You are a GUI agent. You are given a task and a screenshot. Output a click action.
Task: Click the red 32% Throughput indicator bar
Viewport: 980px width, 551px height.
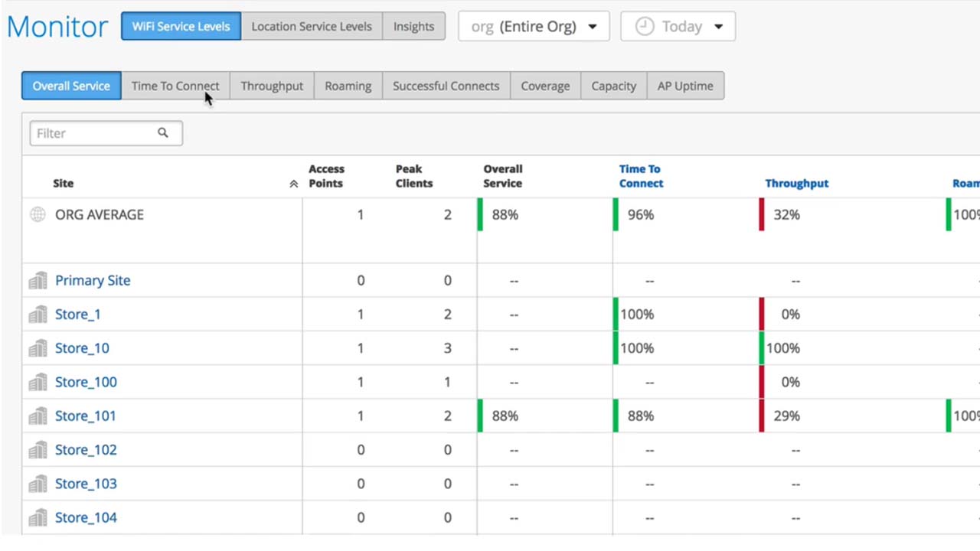pos(762,214)
